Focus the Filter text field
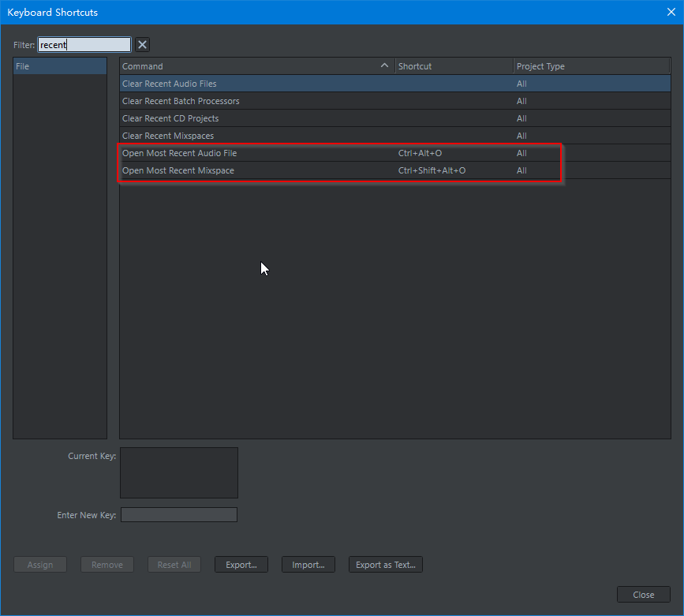 pos(84,44)
